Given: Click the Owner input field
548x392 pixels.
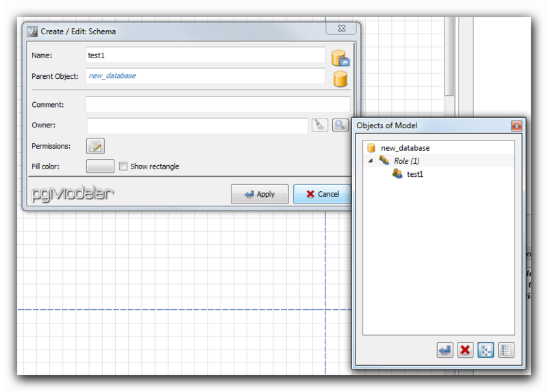Looking at the screenshot, I should click(x=197, y=125).
